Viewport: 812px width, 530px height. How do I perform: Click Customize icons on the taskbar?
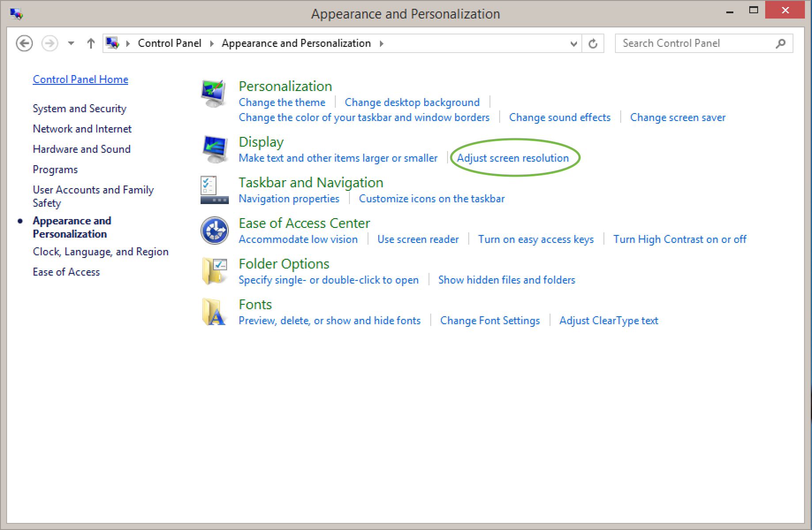click(x=432, y=199)
